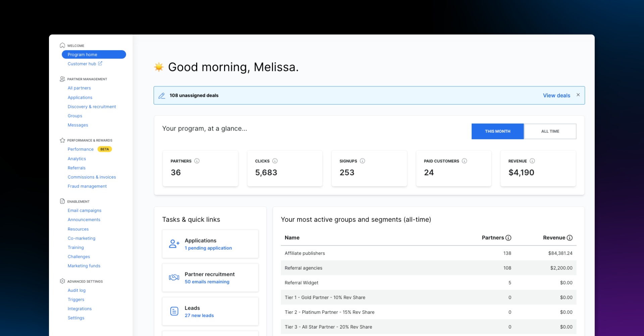
Task: Click the Advanced Settings gear icon
Action: pyautogui.click(x=62, y=281)
